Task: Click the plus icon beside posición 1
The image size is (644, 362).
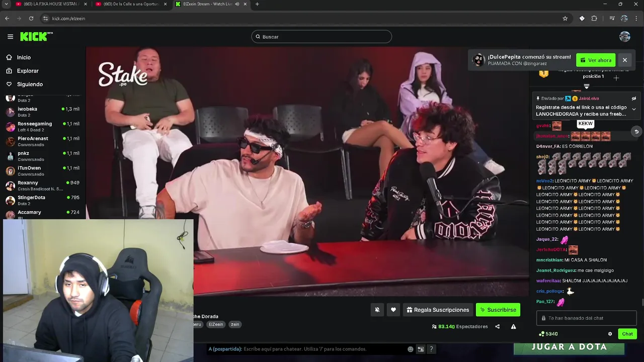Action: tap(616, 78)
